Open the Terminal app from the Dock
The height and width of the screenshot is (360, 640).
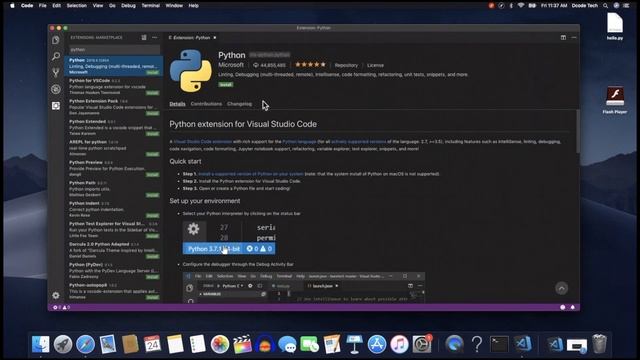click(499, 344)
